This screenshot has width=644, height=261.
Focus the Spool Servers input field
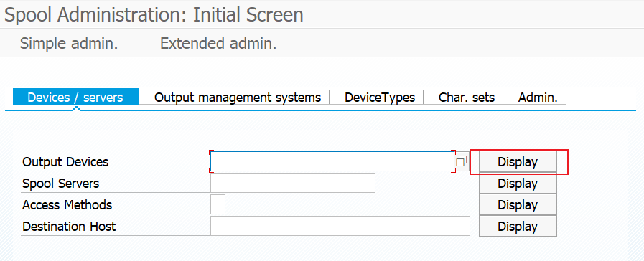point(292,183)
